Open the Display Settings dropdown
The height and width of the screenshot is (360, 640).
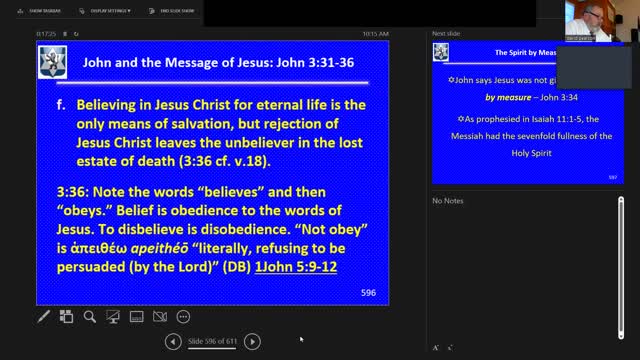click(106, 11)
